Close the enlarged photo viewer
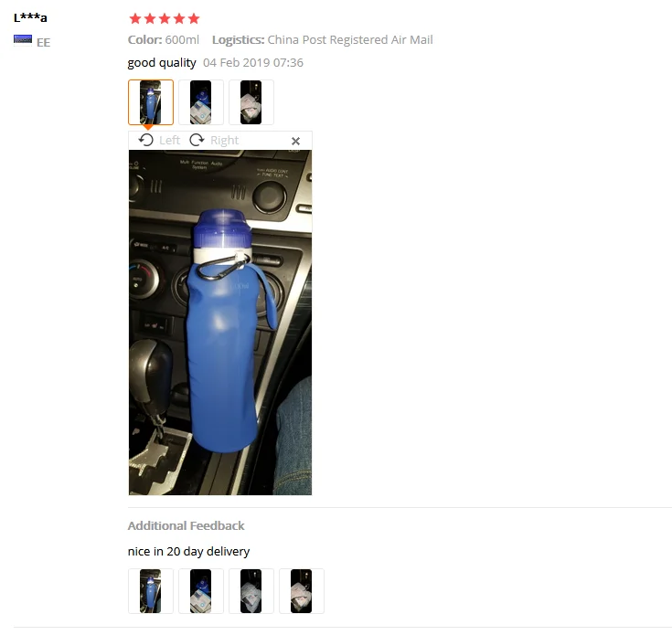Viewport: 672px width, 635px height. (x=295, y=141)
